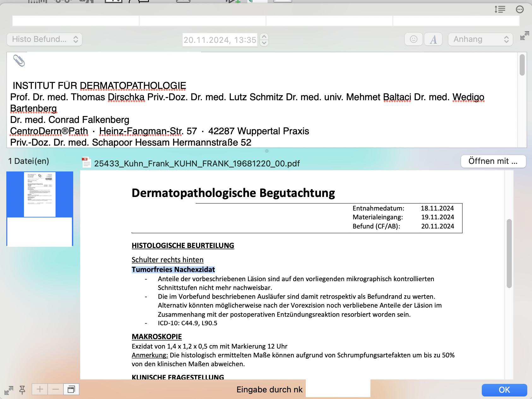Click the first empty header cell
The height and width of the screenshot is (399, 532).
point(76,21)
